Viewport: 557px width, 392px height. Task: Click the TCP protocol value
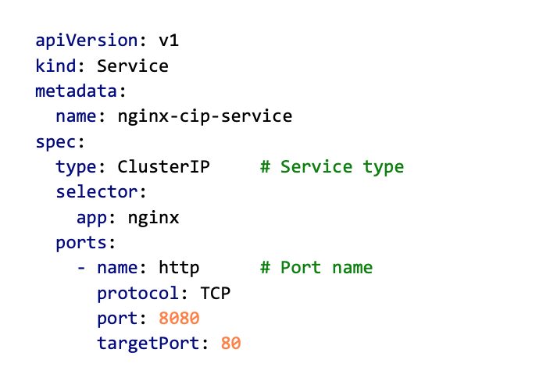tap(215, 293)
